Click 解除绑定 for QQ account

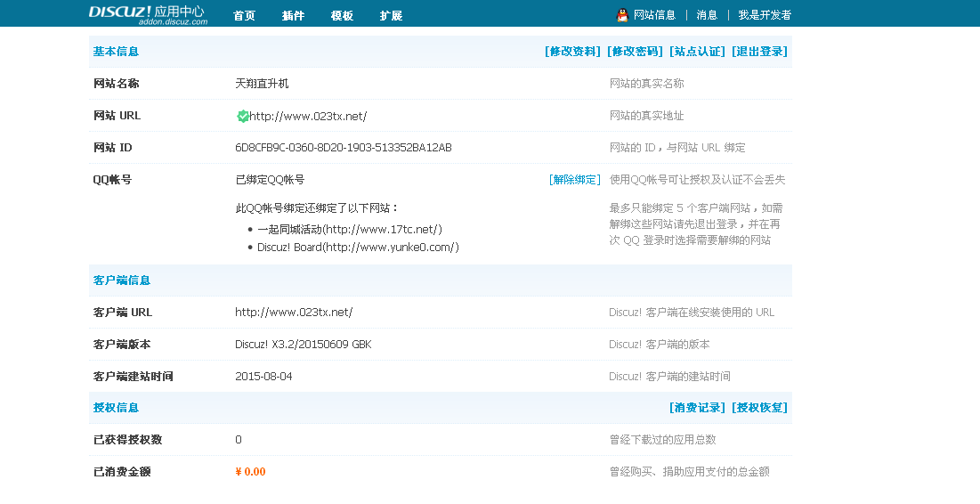tap(574, 180)
